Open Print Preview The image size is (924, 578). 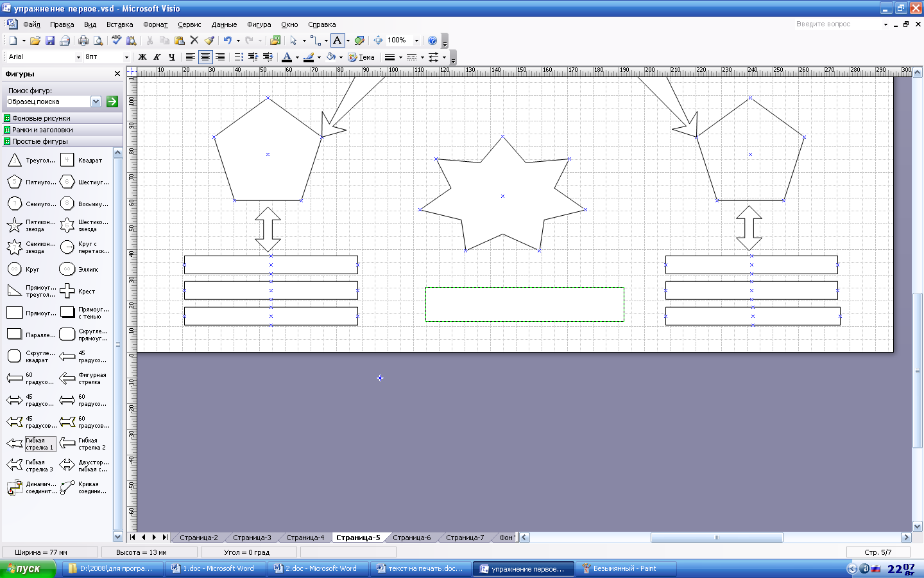[x=98, y=40]
